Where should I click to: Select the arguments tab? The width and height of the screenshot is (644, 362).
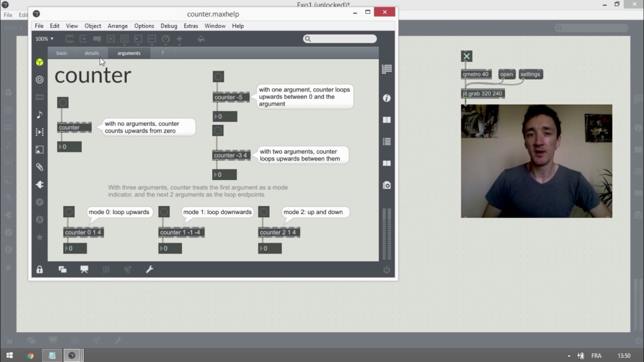click(129, 53)
